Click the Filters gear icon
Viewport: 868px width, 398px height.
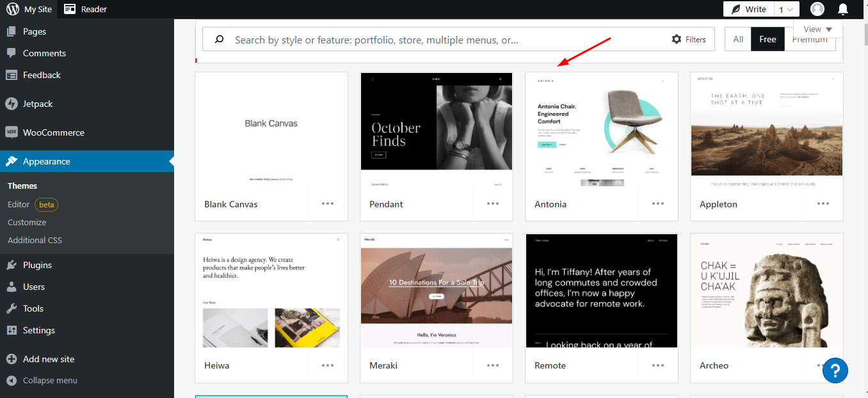[677, 40]
